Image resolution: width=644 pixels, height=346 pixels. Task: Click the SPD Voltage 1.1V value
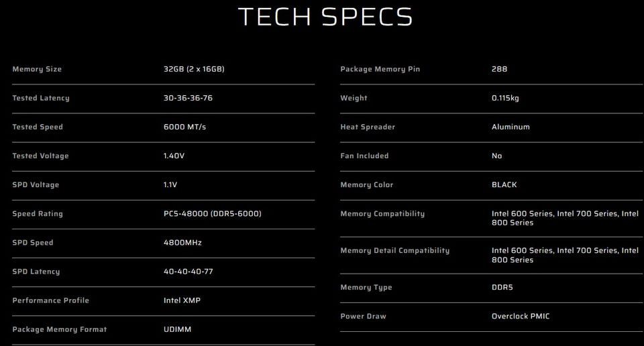tap(170, 184)
